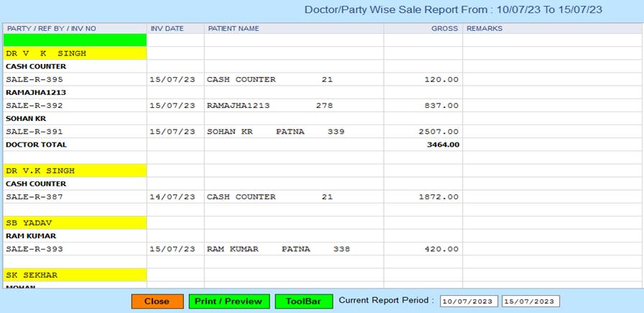Edit the report start date 10/07/2023
The width and height of the screenshot is (644, 313).
(x=469, y=301)
